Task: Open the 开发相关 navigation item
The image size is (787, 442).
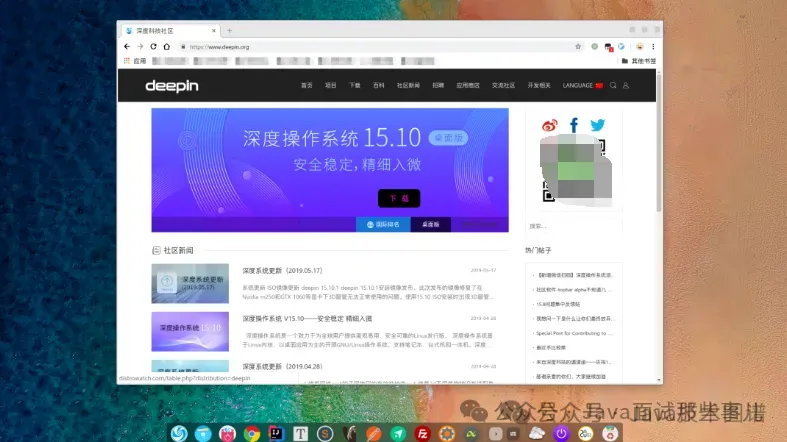Action: pyautogui.click(x=539, y=85)
